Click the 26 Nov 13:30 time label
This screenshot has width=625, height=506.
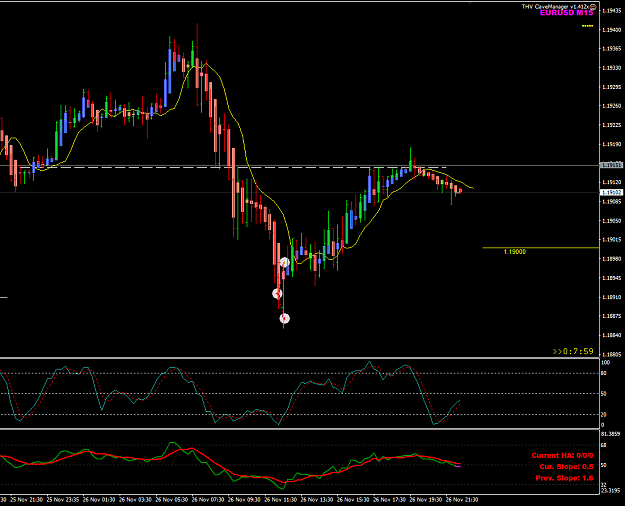point(317,500)
